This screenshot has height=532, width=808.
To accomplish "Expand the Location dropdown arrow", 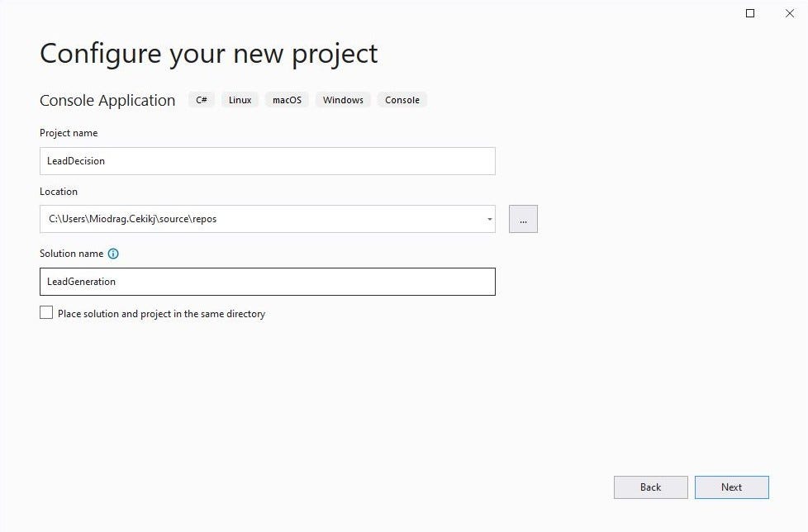I will pyautogui.click(x=489, y=220).
